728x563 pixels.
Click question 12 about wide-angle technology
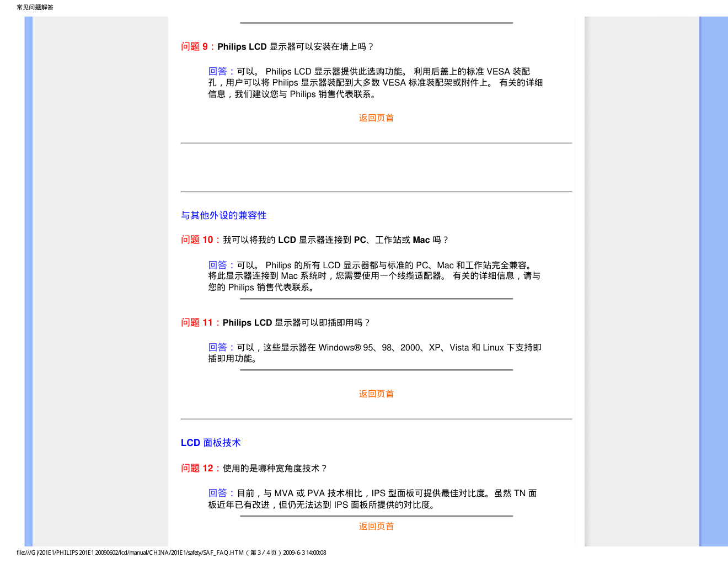254,468
